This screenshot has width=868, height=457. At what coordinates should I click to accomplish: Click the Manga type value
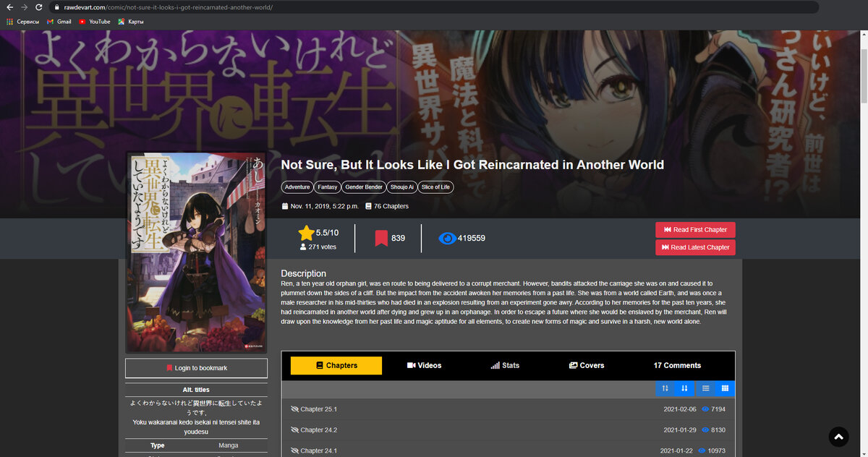click(x=229, y=445)
